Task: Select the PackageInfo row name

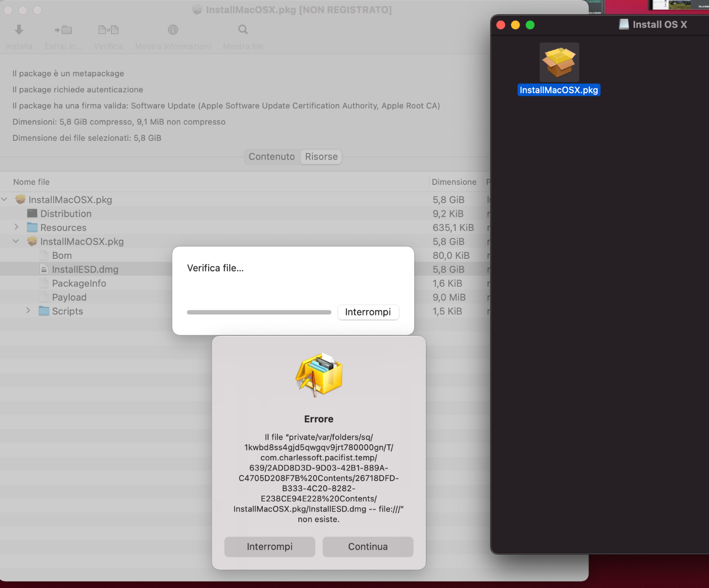Action: pyautogui.click(x=79, y=283)
